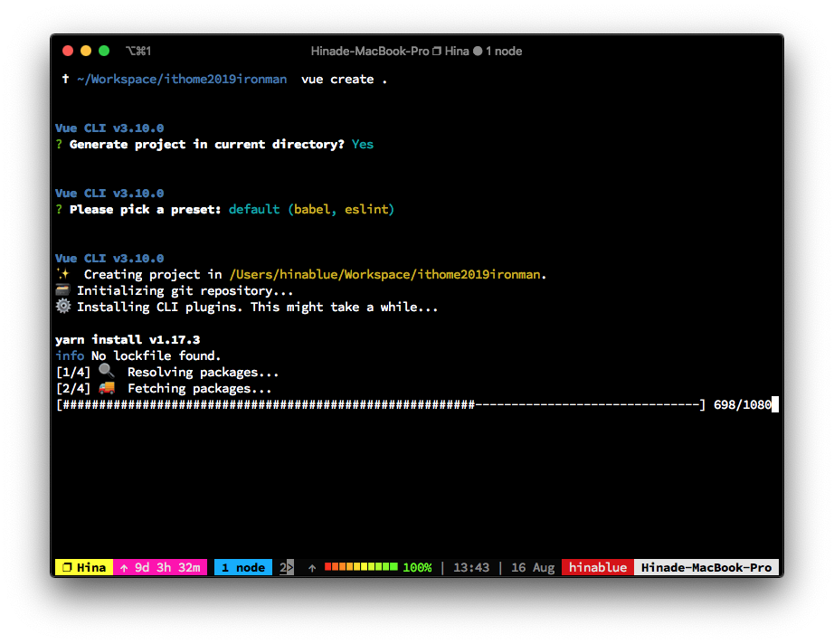Click the truck icon by 'Fetching packages'

click(x=107, y=388)
